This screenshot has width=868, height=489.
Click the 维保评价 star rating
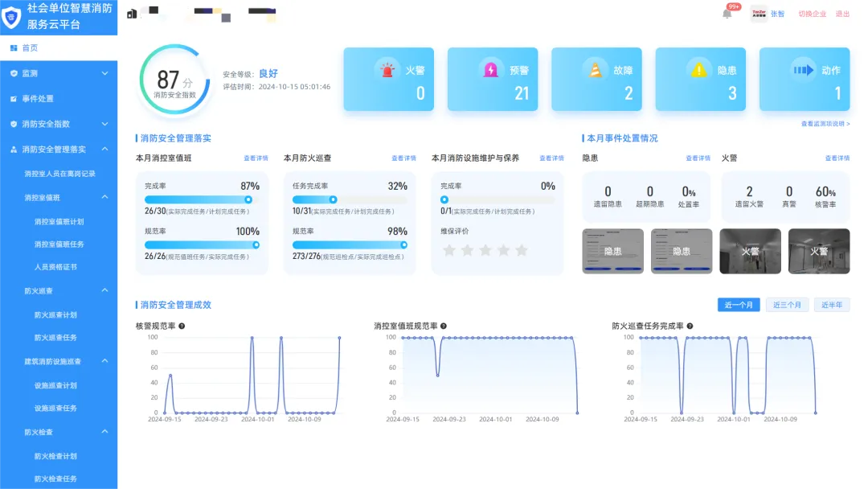pos(485,250)
